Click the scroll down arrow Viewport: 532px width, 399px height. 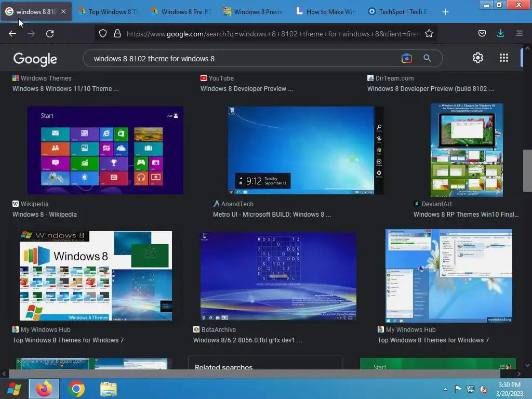[x=527, y=365]
